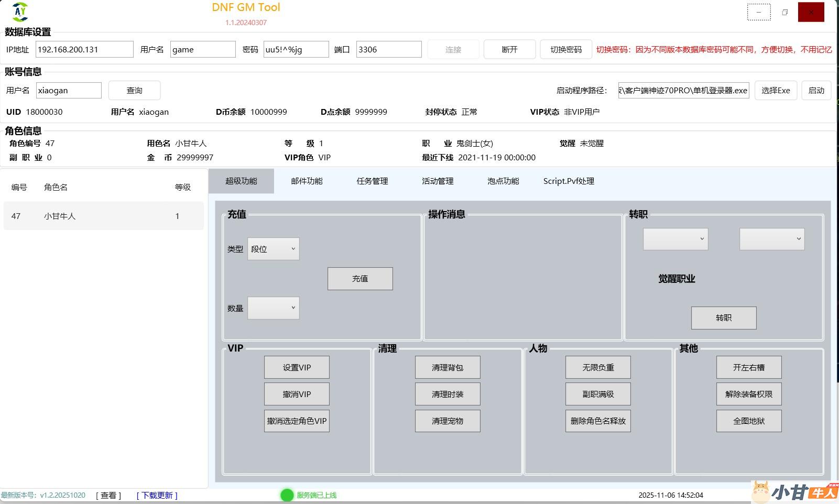
Task: Select character row 小甘牛人 in the list
Action: (103, 216)
